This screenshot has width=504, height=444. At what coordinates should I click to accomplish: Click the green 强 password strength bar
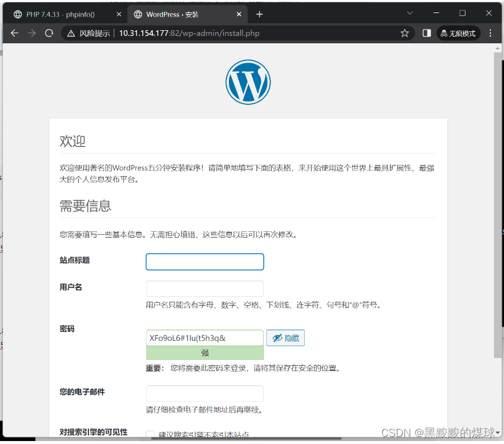pyautogui.click(x=205, y=353)
